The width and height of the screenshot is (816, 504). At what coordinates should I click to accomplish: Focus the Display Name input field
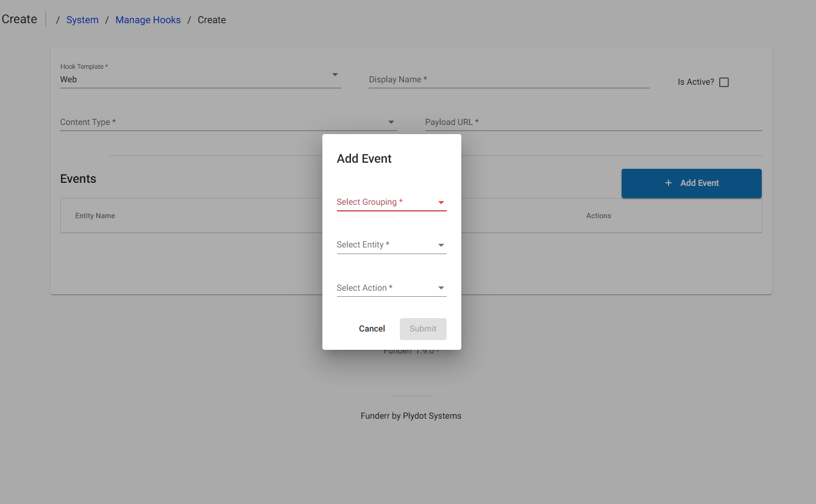509,80
